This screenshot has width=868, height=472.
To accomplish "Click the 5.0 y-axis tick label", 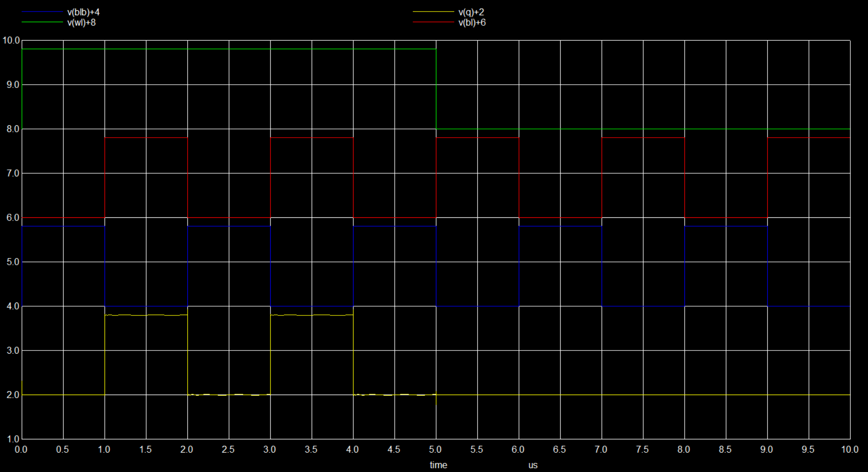I will 13,262.
